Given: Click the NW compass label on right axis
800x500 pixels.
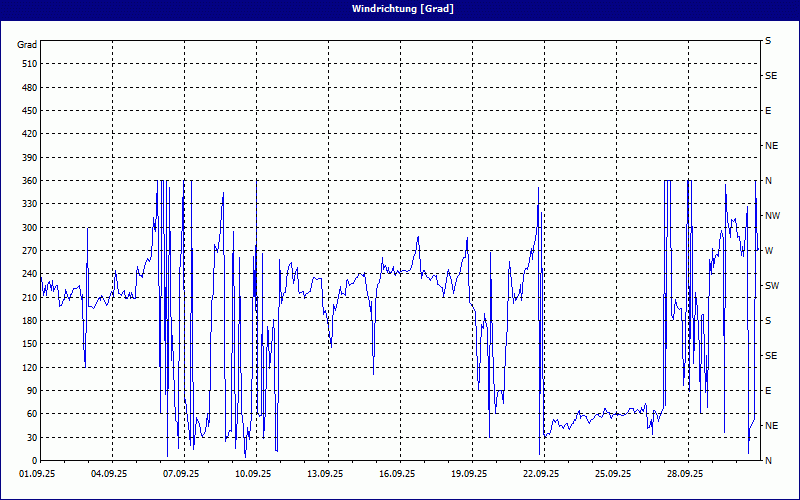Looking at the screenshot, I should pos(772,215).
